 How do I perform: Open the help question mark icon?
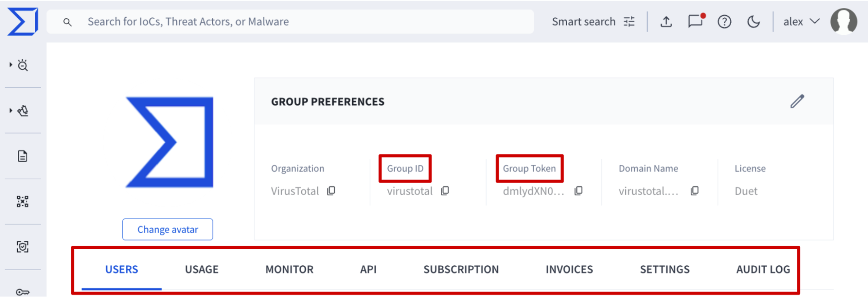724,22
